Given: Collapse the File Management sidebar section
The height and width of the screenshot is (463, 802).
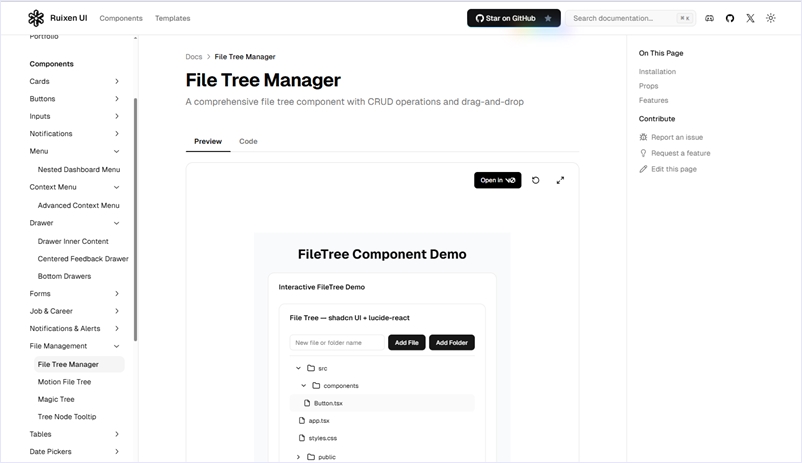Looking at the screenshot, I should (117, 346).
